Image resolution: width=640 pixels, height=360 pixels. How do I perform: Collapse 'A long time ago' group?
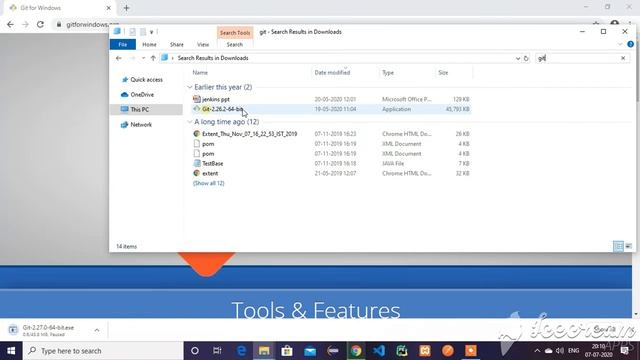(190, 122)
